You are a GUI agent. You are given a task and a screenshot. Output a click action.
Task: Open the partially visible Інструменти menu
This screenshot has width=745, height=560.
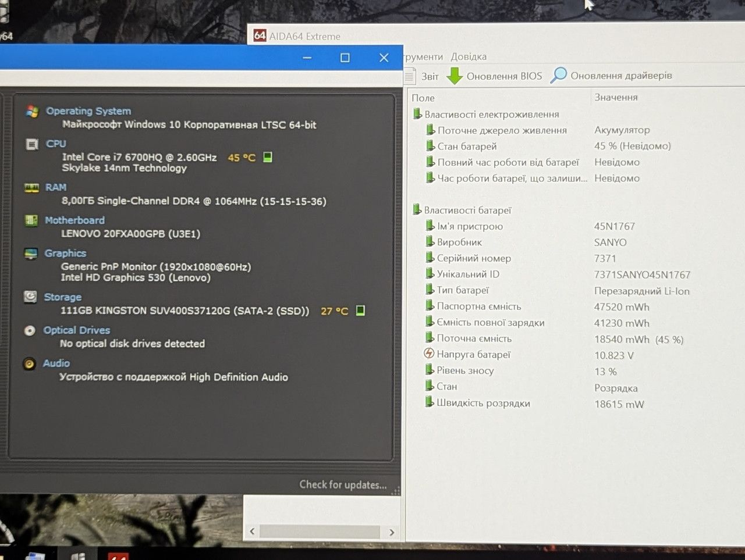[x=423, y=57]
